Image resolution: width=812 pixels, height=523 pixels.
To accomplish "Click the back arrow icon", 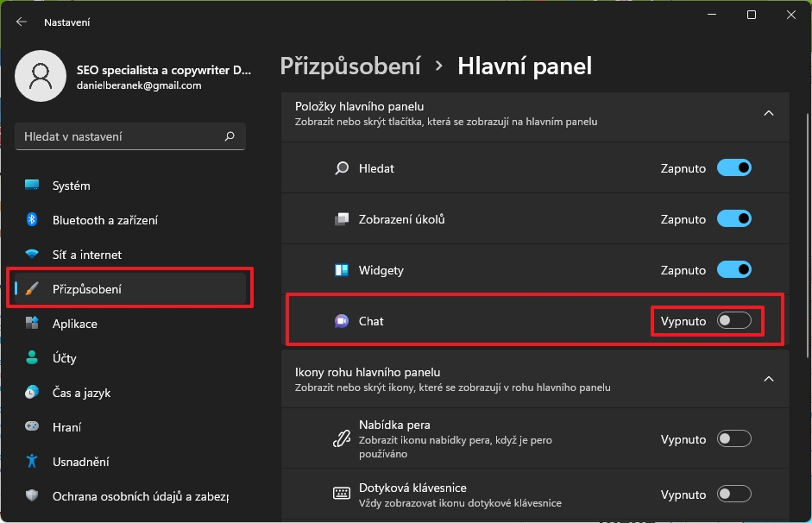I will coord(22,22).
